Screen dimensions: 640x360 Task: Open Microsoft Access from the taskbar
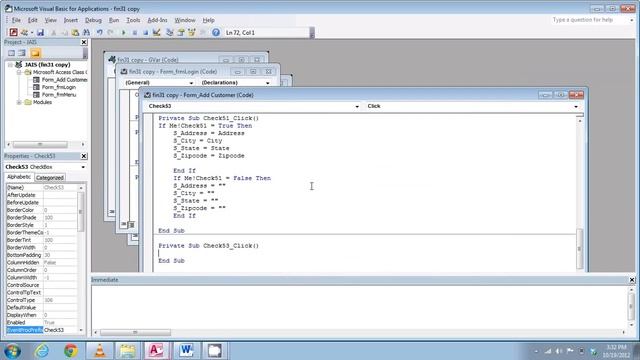(156, 351)
